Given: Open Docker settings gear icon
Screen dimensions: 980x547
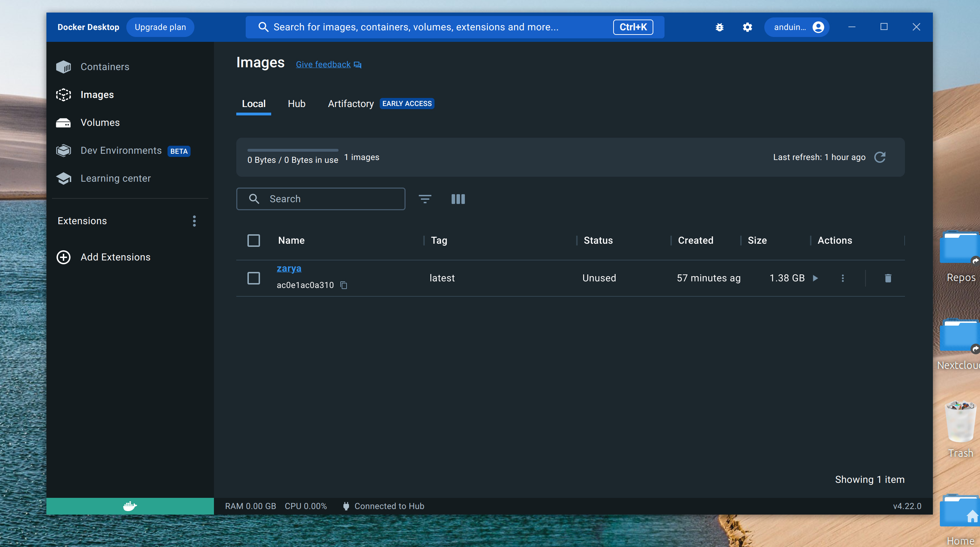Looking at the screenshot, I should (747, 27).
